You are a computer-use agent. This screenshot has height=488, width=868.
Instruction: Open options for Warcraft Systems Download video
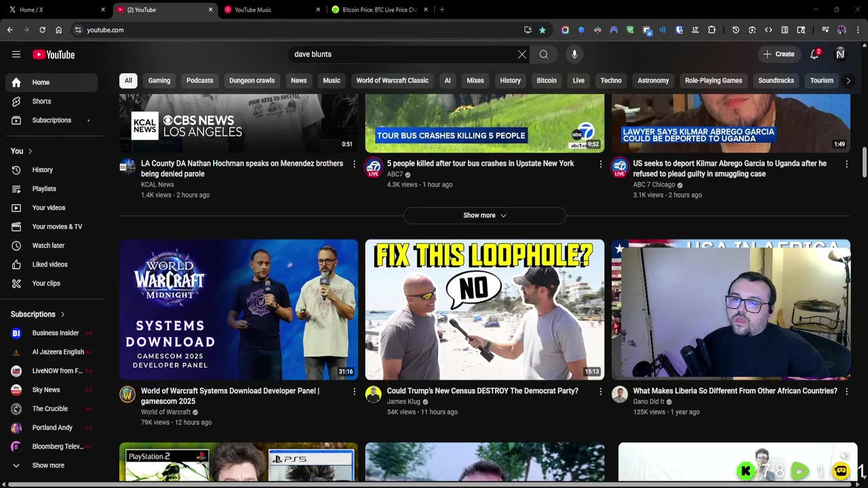[x=354, y=392]
